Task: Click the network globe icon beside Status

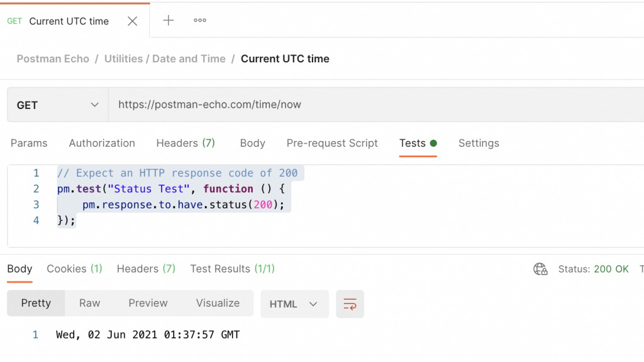Action: 540,269
